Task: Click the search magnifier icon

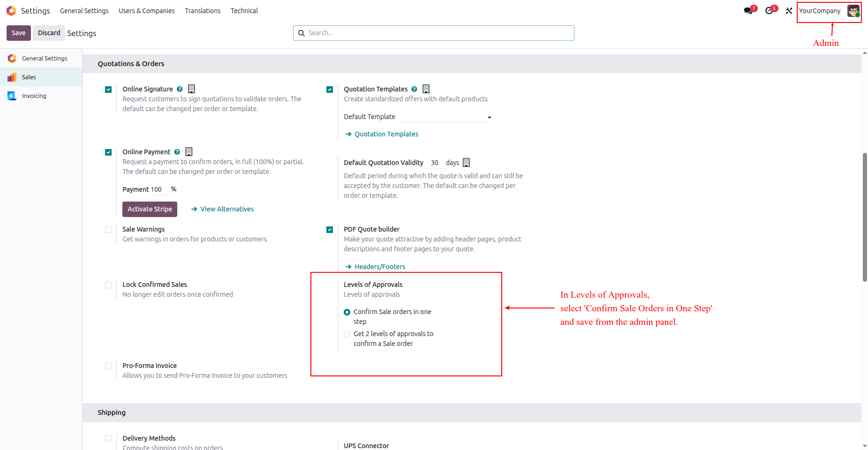Action: click(x=302, y=33)
